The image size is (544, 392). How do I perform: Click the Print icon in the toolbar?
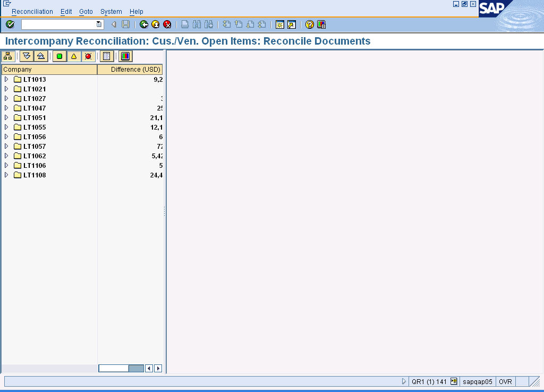(x=185, y=24)
